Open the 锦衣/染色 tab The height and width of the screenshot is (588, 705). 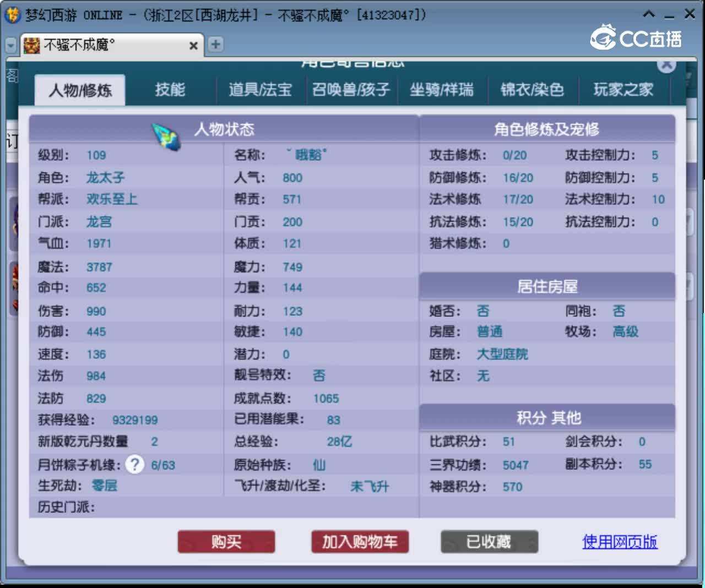point(532,89)
